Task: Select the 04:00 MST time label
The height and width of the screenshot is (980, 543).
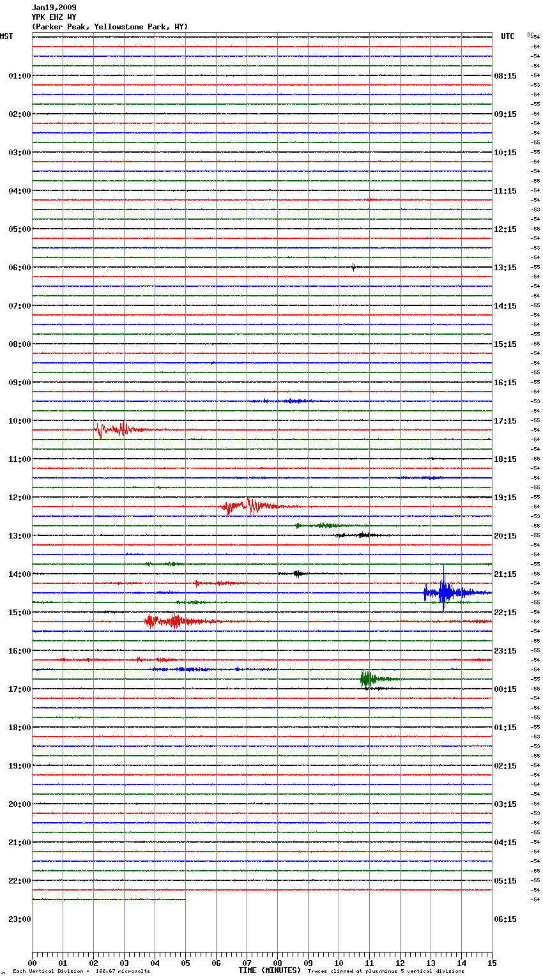Action: coord(20,191)
